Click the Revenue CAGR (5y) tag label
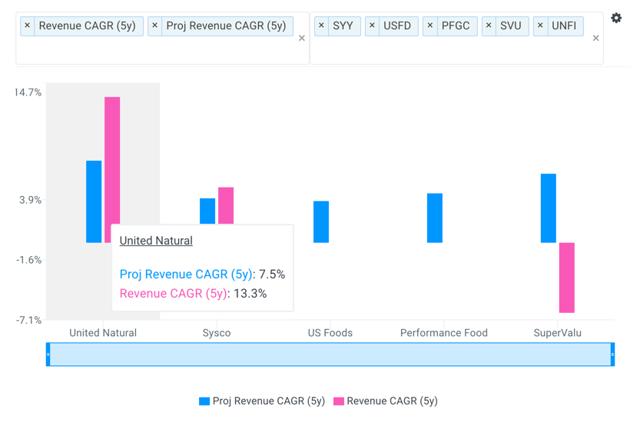640x423 pixels. [x=87, y=26]
